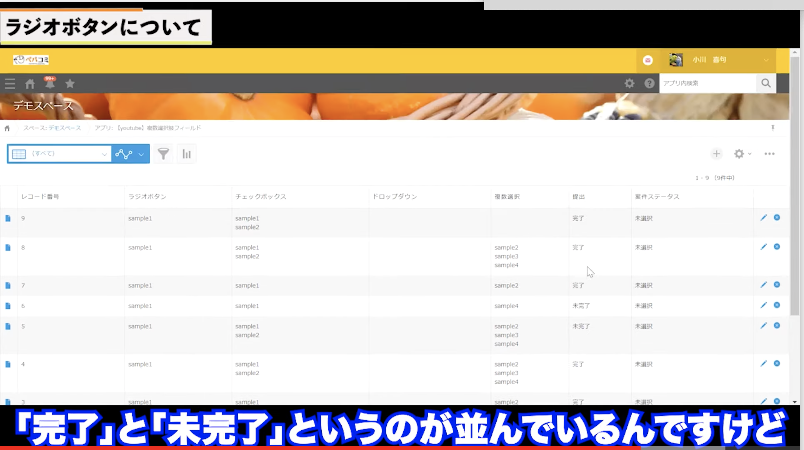Screen dimensions: 804x450
Task: Click the search magnifier button
Action: click(766, 84)
